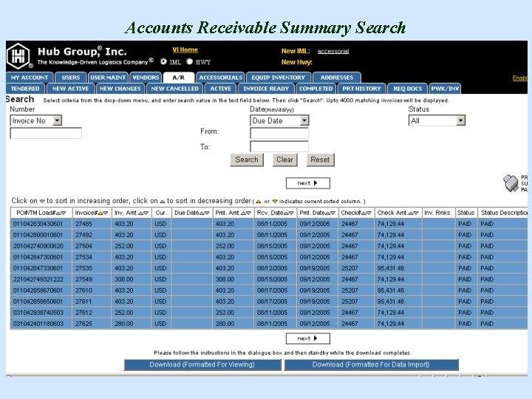Open the REQ DOCS sub-tab
This screenshot has height=399, width=532.
pyautogui.click(x=407, y=89)
